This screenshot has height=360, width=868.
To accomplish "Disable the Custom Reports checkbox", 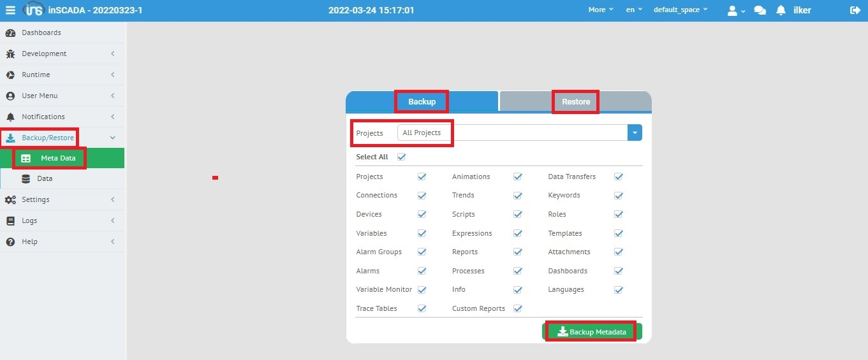I will pyautogui.click(x=518, y=308).
